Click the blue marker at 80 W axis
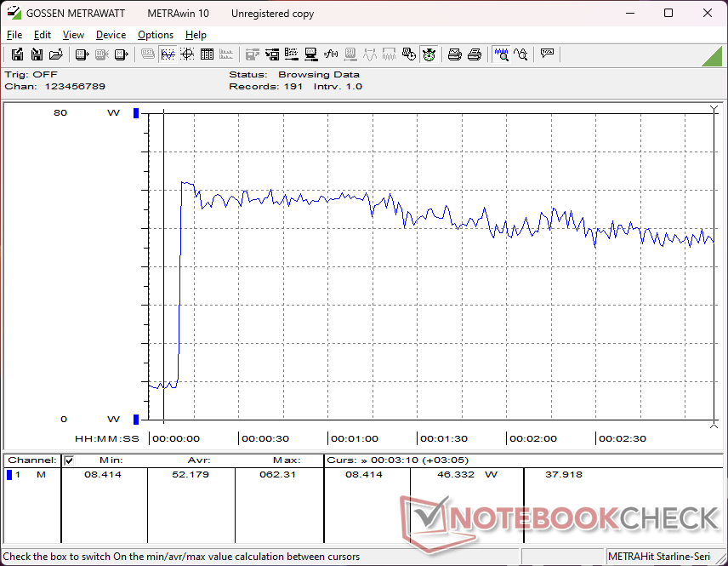Screen dimensions: 728x566 (x=136, y=113)
